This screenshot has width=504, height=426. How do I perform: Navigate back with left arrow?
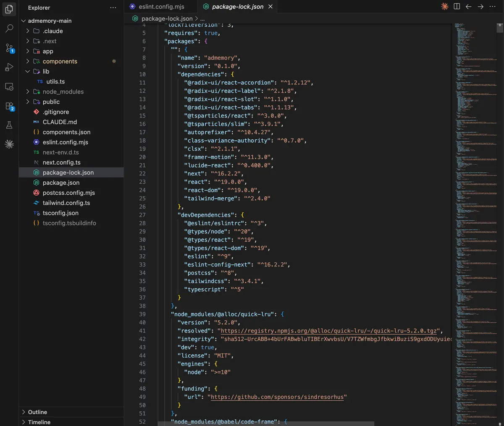[x=469, y=6]
